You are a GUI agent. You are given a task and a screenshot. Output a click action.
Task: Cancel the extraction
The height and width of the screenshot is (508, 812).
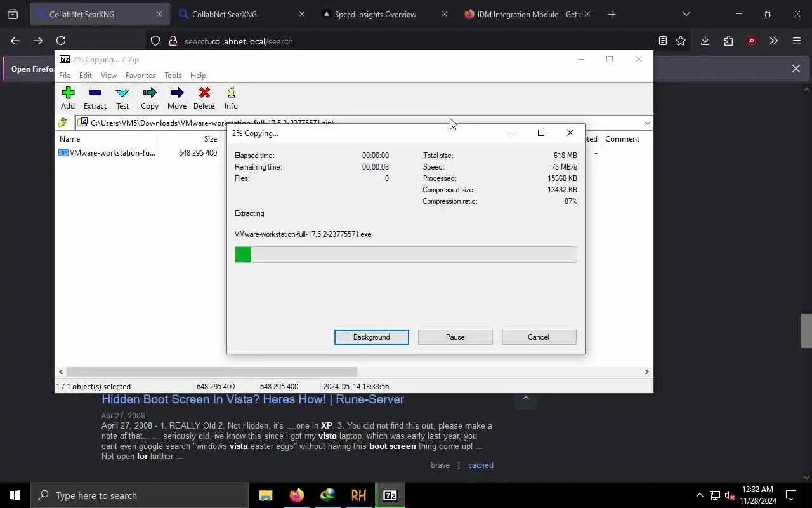coord(539,337)
